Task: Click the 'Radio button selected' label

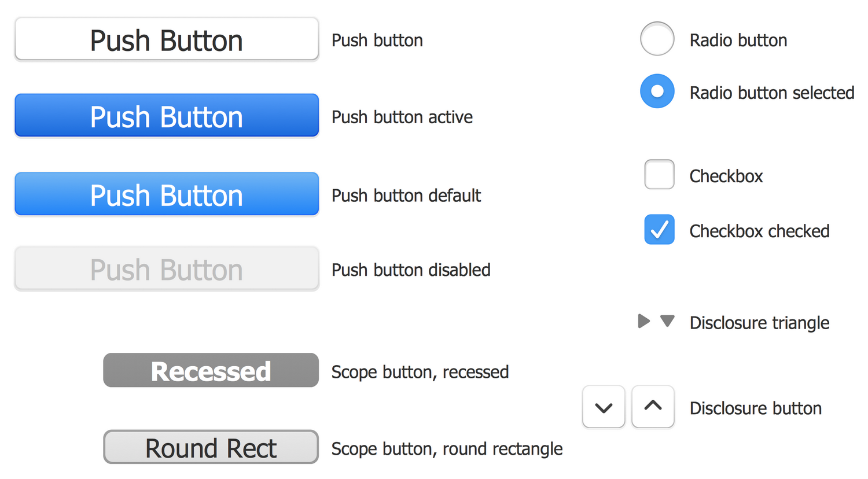Action: pyautogui.click(x=771, y=93)
